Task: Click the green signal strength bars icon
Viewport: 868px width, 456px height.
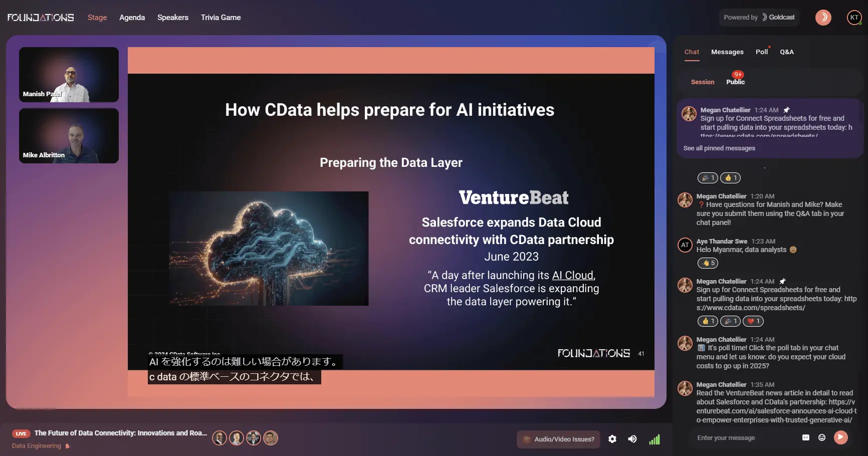Action: click(655, 439)
